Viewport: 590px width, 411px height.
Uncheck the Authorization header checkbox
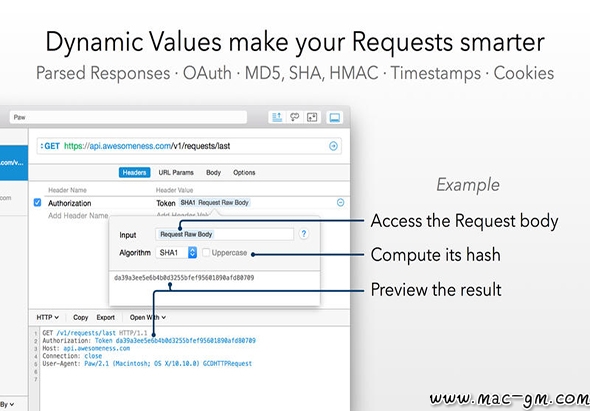tap(37, 202)
